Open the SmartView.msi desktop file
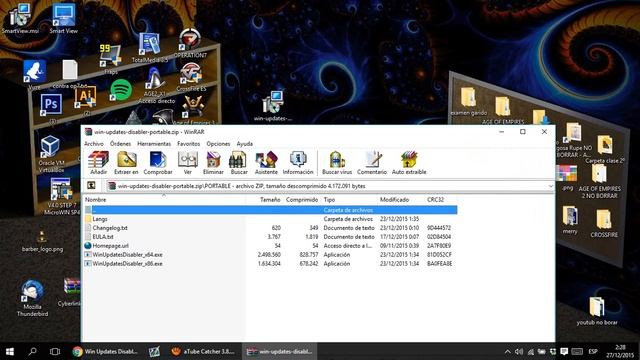The height and width of the screenshot is (360, 640). tap(20, 18)
